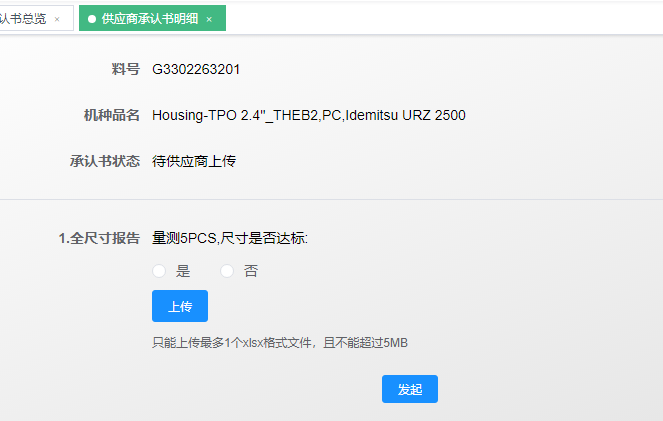Click the 量测5PCS question text
Screen dimensions: 663x421
(x=230, y=238)
